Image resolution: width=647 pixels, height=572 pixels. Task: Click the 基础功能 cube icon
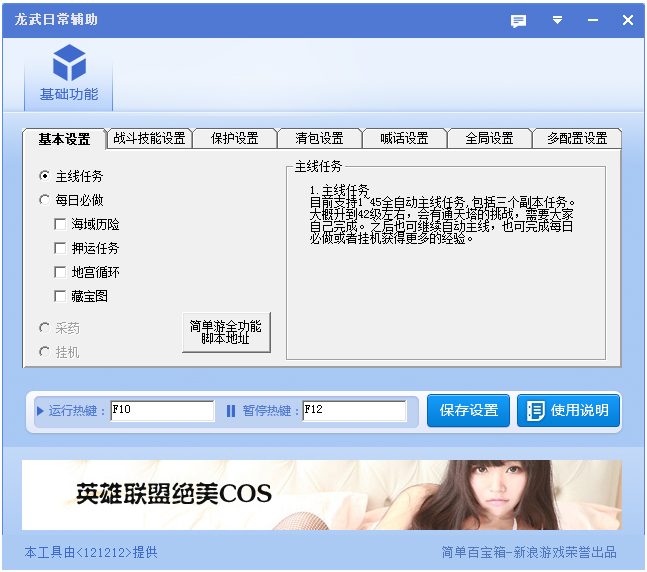[x=69, y=62]
